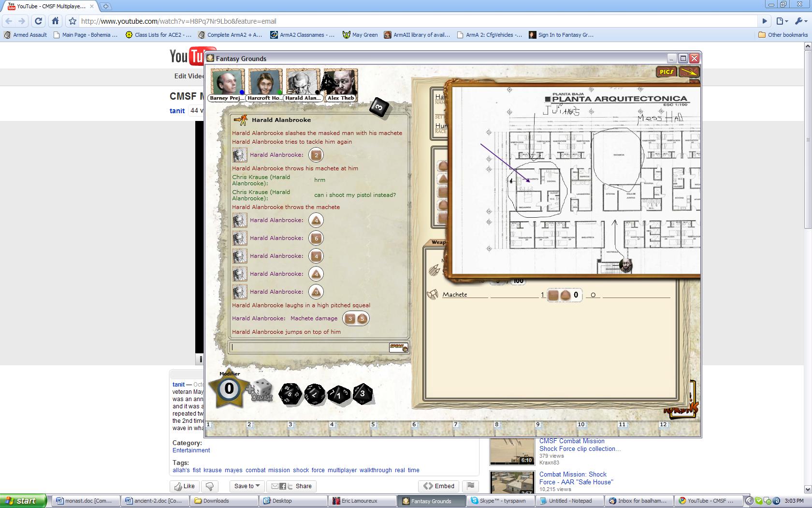The image size is (812, 508).
Task: Pick the d20 black die
Action: 290,394
